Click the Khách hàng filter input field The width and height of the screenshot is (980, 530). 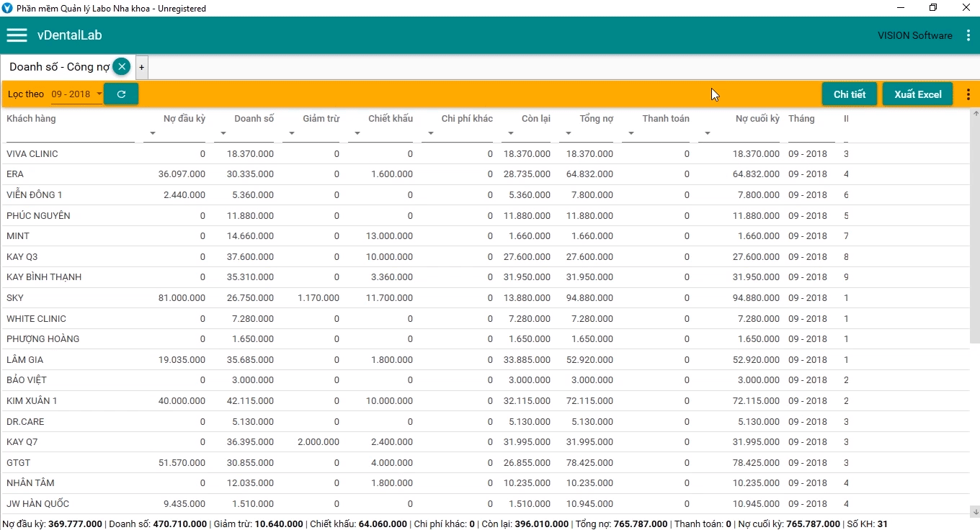pos(71,134)
